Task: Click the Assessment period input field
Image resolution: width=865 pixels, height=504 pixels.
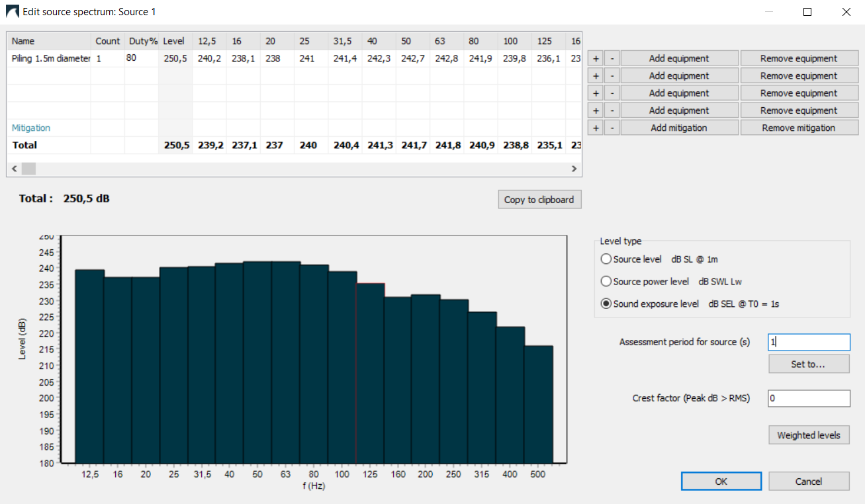Action: [809, 342]
